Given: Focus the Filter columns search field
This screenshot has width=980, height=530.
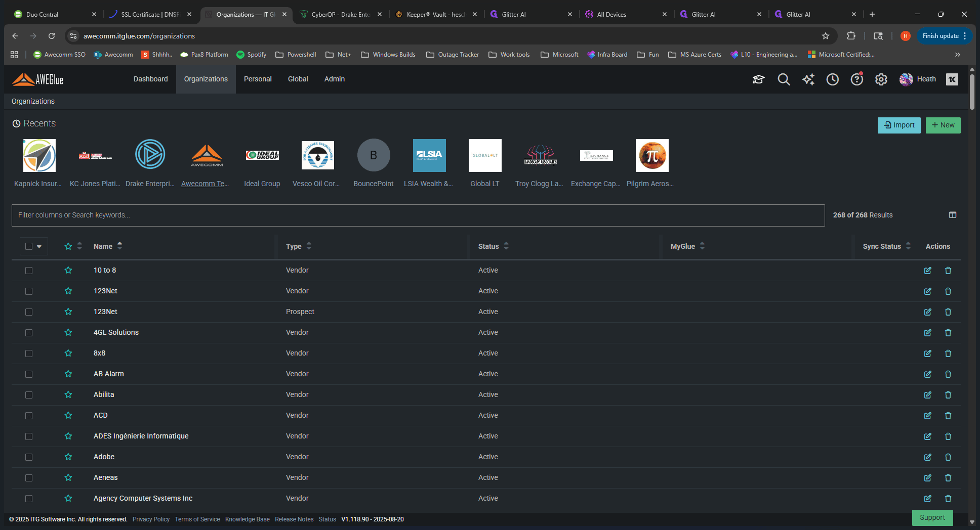Looking at the screenshot, I should point(418,215).
